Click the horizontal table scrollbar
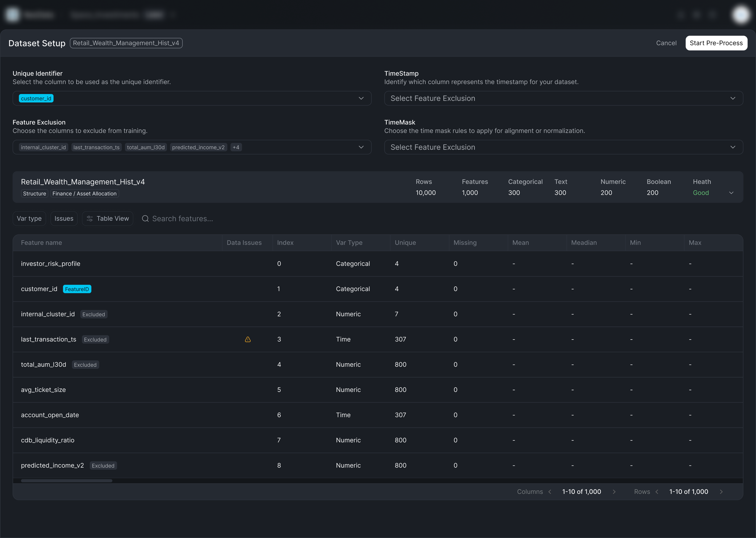The width and height of the screenshot is (756, 538). pyautogui.click(x=66, y=481)
